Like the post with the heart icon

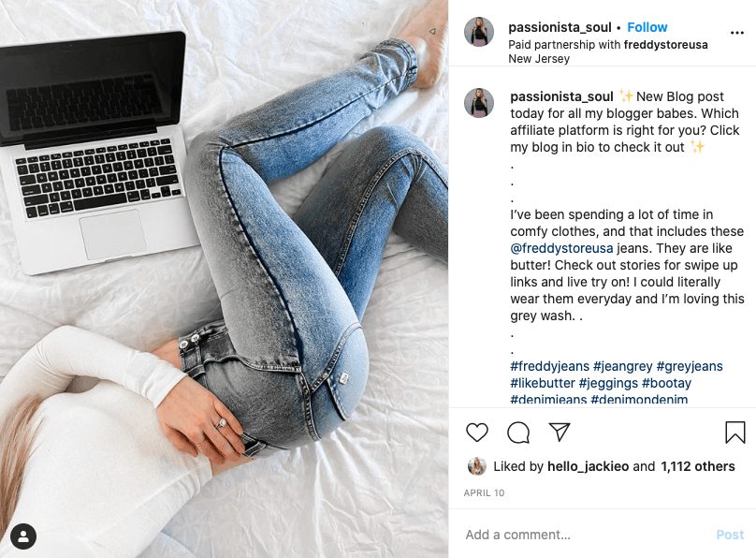click(x=477, y=433)
